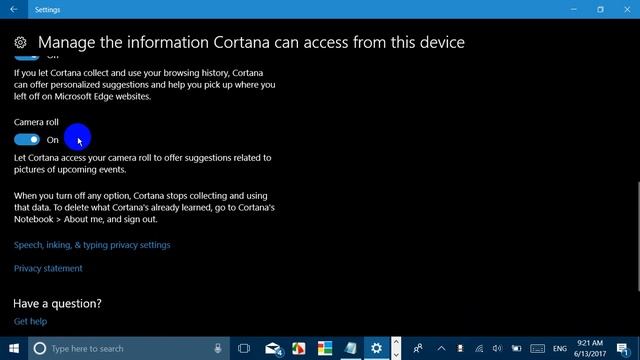This screenshot has height=360, width=640.
Task: Open the Office app icon on the taskbar
Action: click(x=299, y=349)
